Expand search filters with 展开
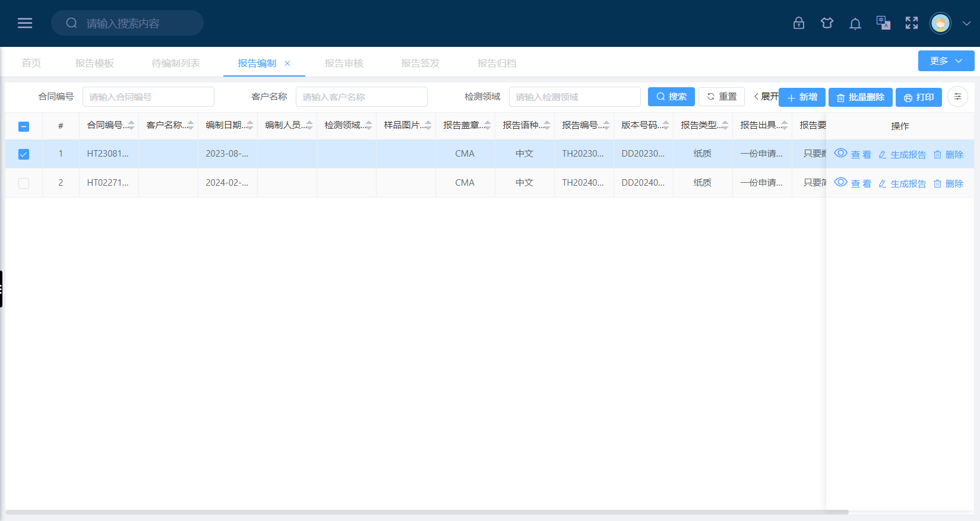The height and width of the screenshot is (521, 980). pos(766,97)
